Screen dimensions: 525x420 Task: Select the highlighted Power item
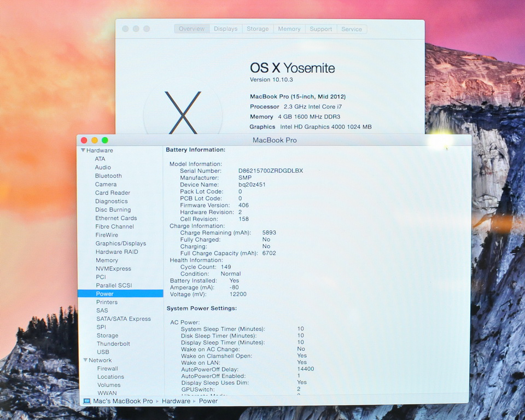point(120,294)
